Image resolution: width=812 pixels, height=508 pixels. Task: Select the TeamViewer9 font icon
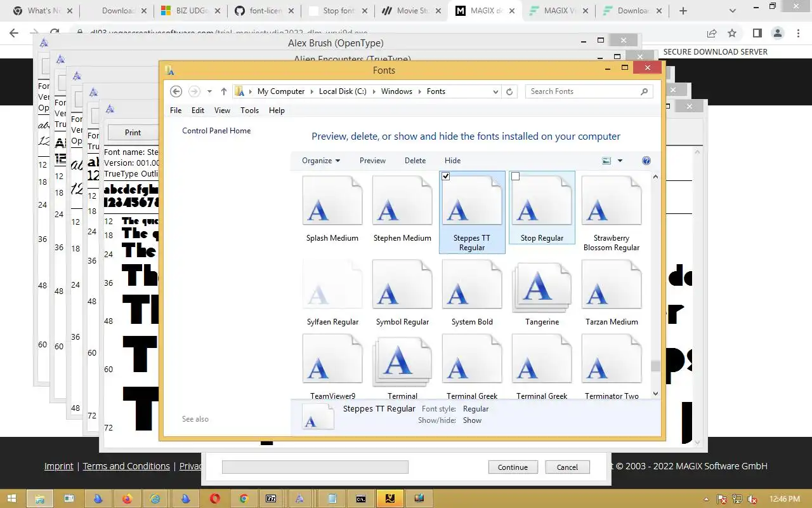pos(332,359)
